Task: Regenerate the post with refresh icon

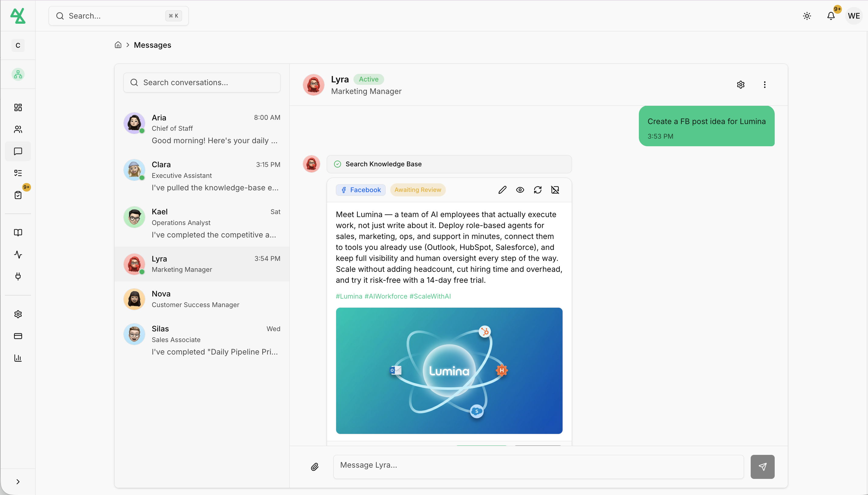Action: (537, 190)
